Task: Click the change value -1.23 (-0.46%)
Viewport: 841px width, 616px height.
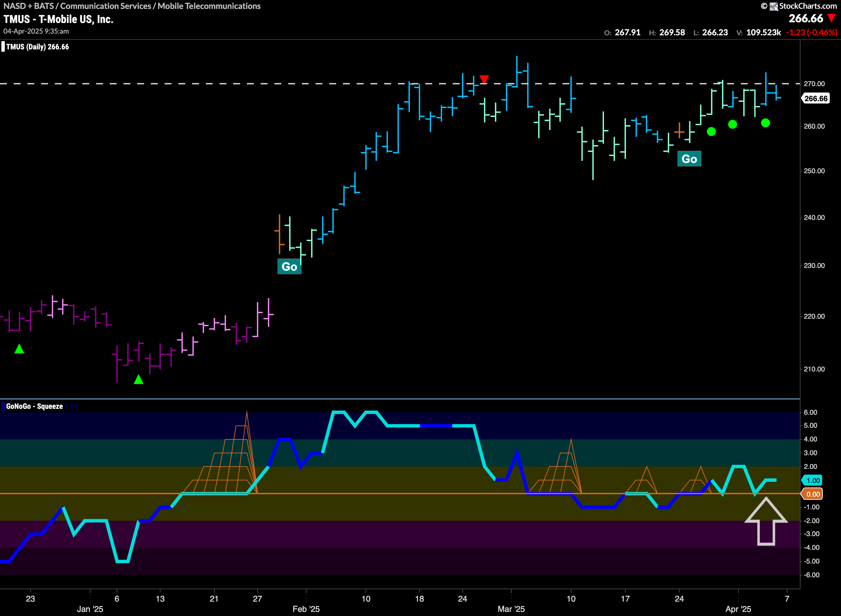Action: [x=812, y=33]
